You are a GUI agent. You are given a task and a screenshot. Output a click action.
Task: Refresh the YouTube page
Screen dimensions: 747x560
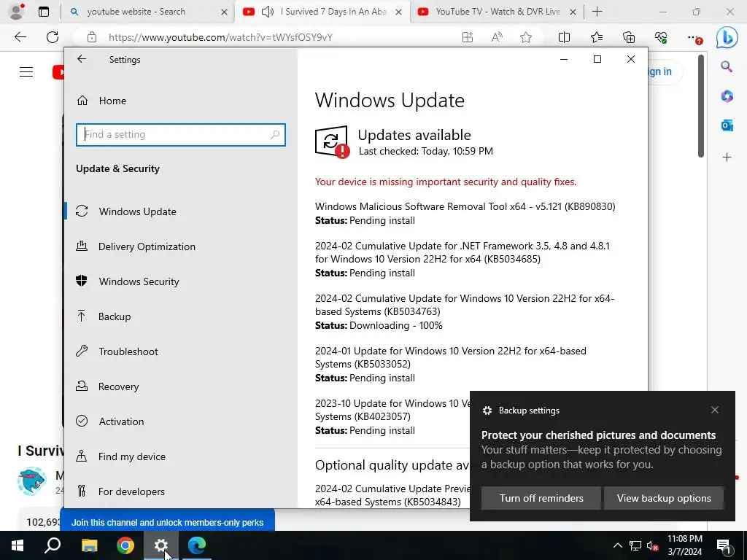point(53,37)
